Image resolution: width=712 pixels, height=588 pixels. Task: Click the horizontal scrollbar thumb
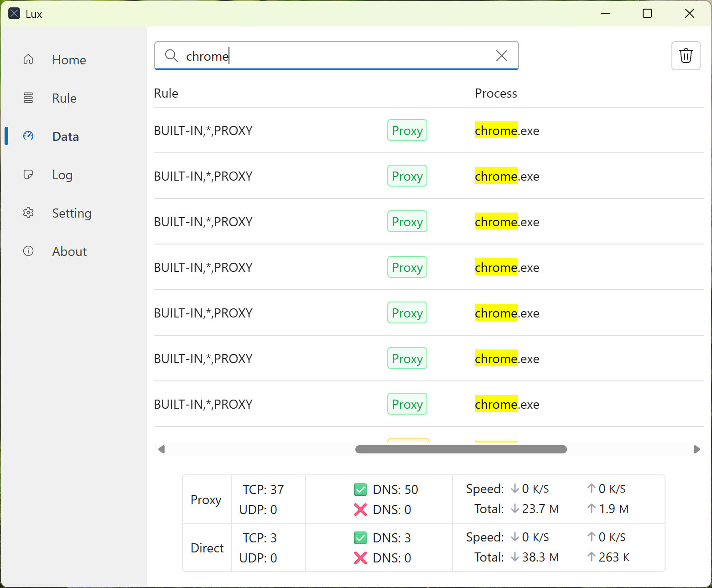pyautogui.click(x=461, y=449)
